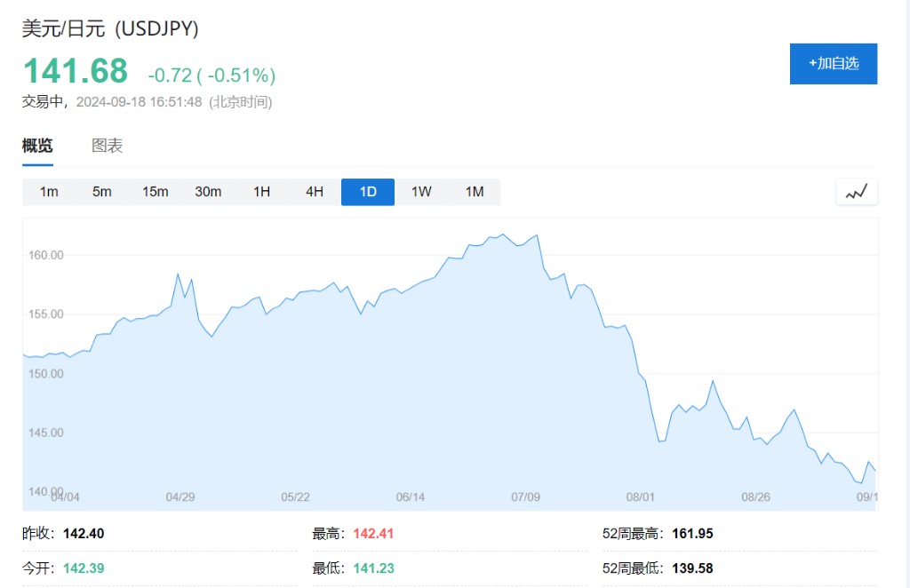
Task: Pick the 4H chart interval
Action: 315,192
